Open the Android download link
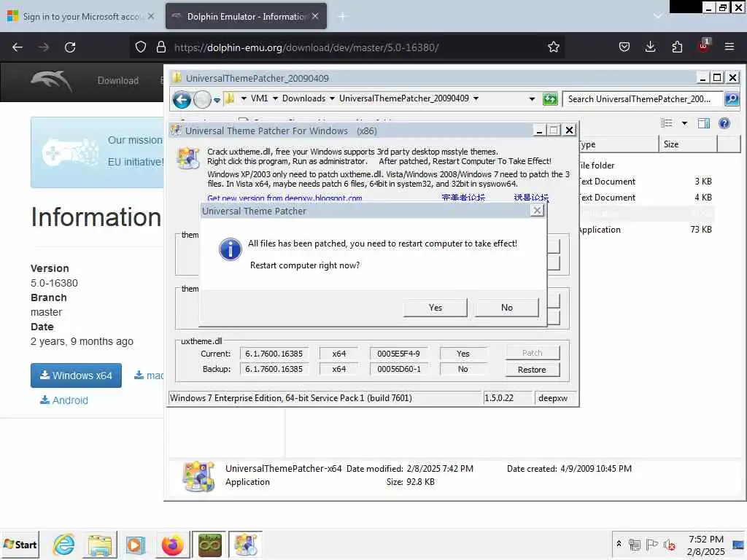The width and height of the screenshot is (747, 560). tap(64, 400)
